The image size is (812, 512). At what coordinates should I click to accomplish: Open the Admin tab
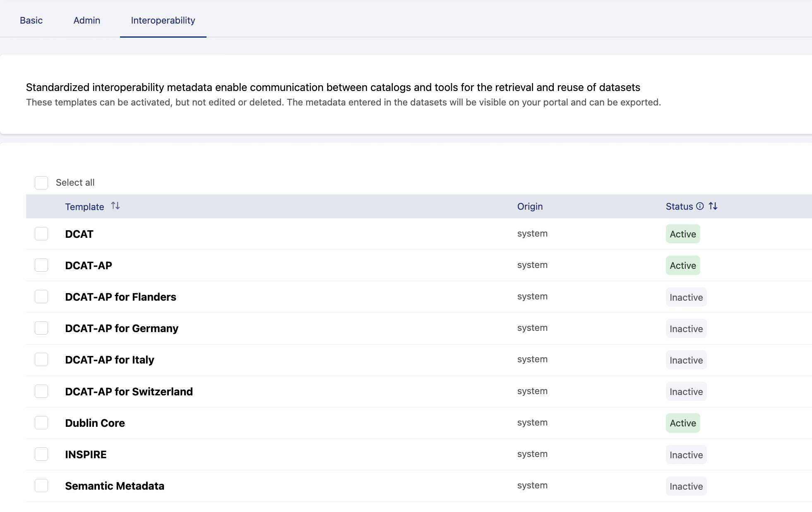click(87, 20)
